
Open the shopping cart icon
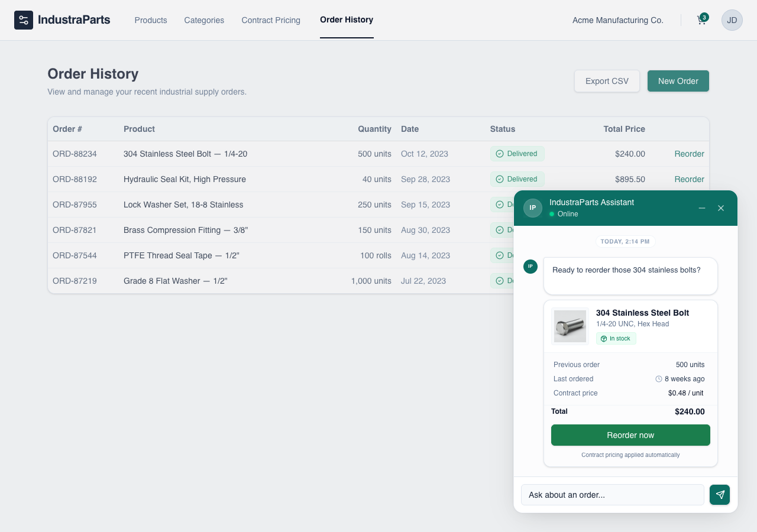click(x=701, y=20)
